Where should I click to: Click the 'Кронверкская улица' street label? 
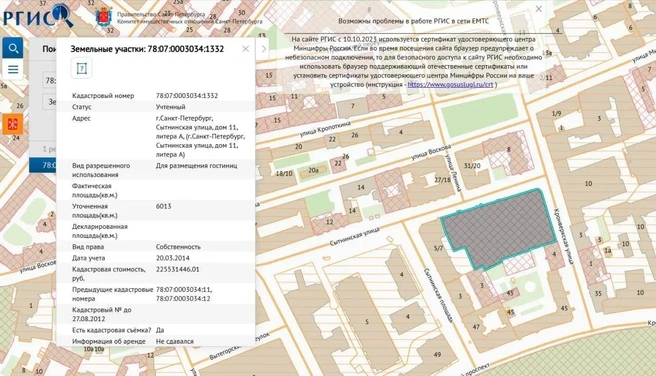[563, 236]
